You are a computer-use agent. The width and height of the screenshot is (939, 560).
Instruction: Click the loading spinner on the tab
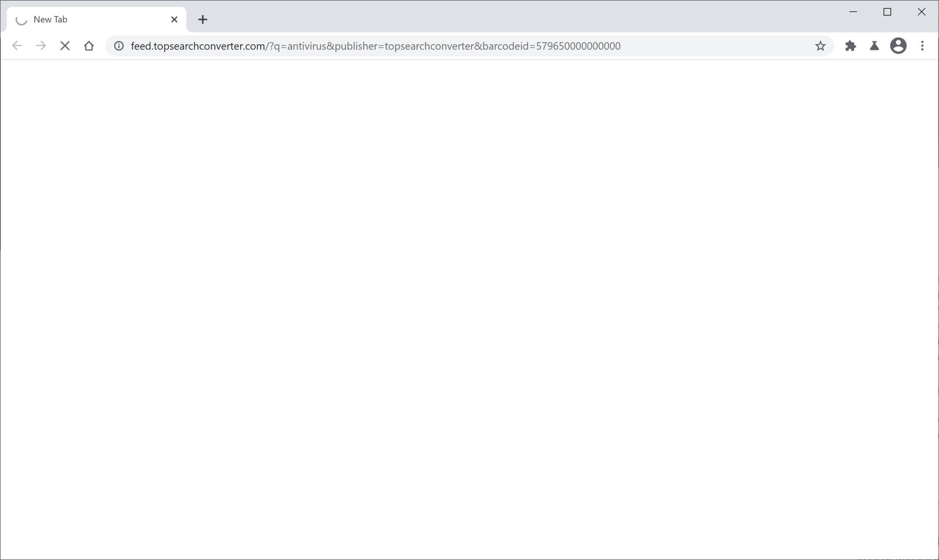[21, 19]
